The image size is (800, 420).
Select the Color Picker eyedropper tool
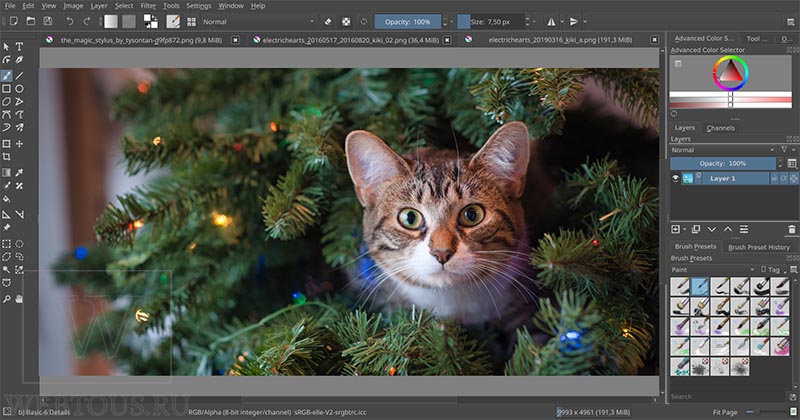19,173
